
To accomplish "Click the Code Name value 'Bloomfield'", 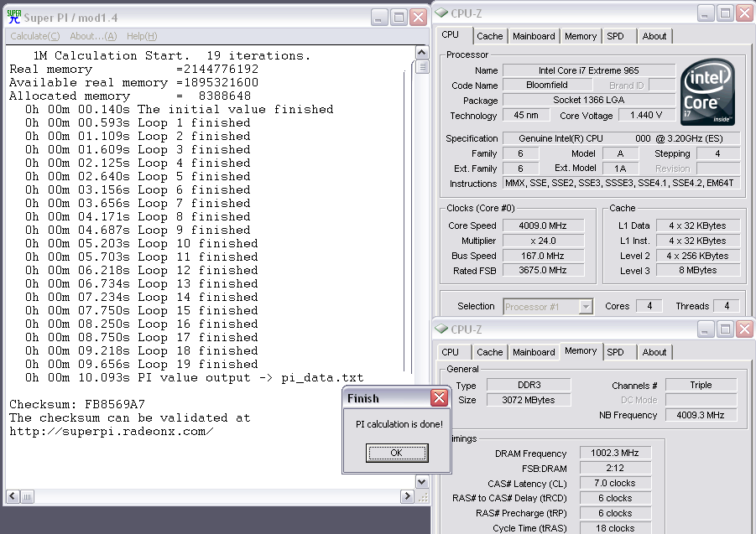I will coord(547,85).
